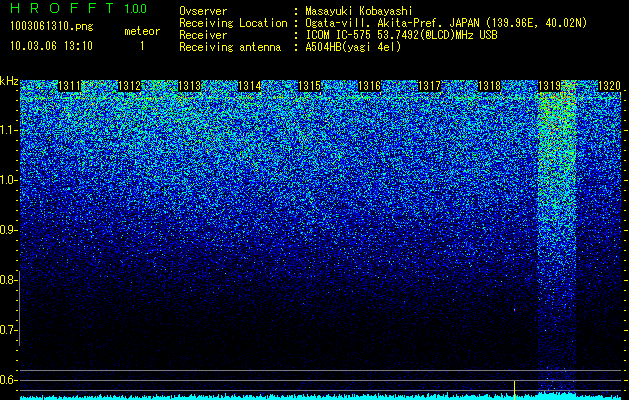629x400 pixels.
Task: Click the Receiving antenna label
Action: tap(230, 47)
